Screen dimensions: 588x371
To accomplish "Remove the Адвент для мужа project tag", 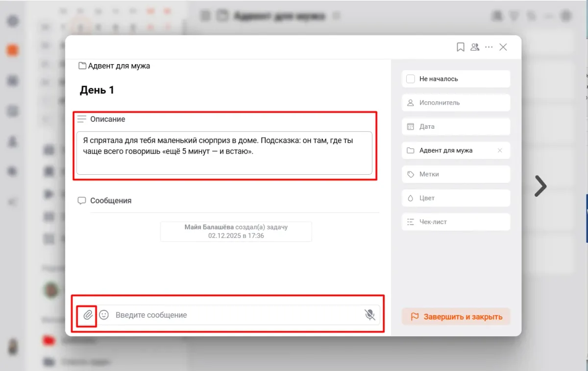I will (500, 150).
